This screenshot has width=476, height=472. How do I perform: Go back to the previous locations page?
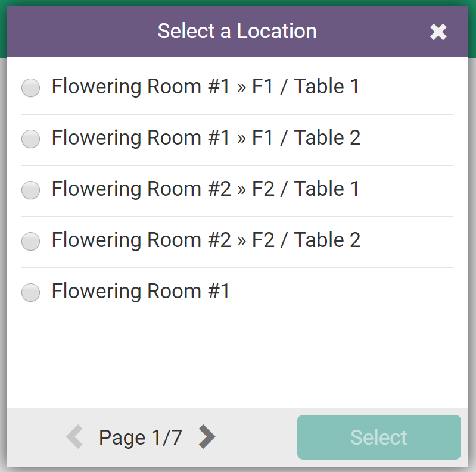(74, 437)
